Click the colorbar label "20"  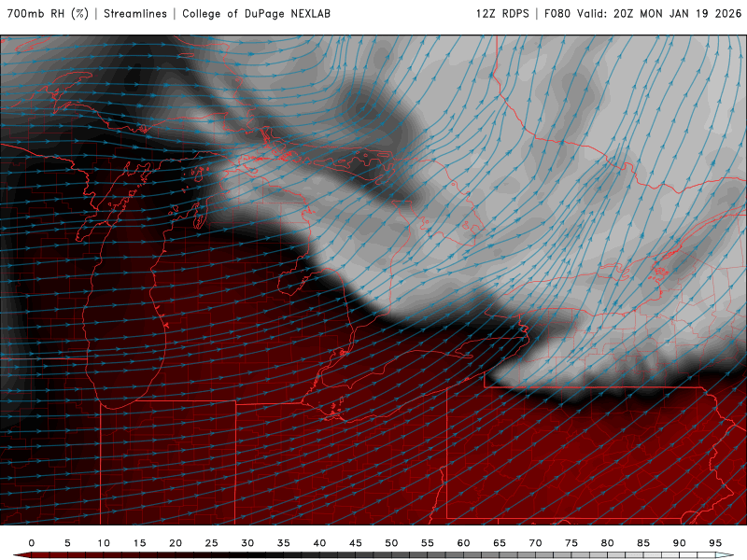pos(176,543)
